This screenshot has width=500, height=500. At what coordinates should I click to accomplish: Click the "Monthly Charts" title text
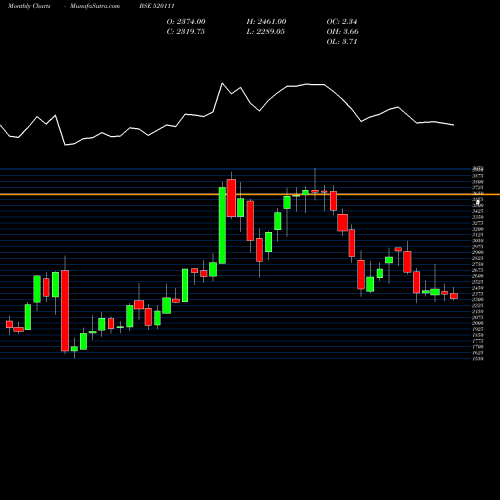tap(29, 6)
